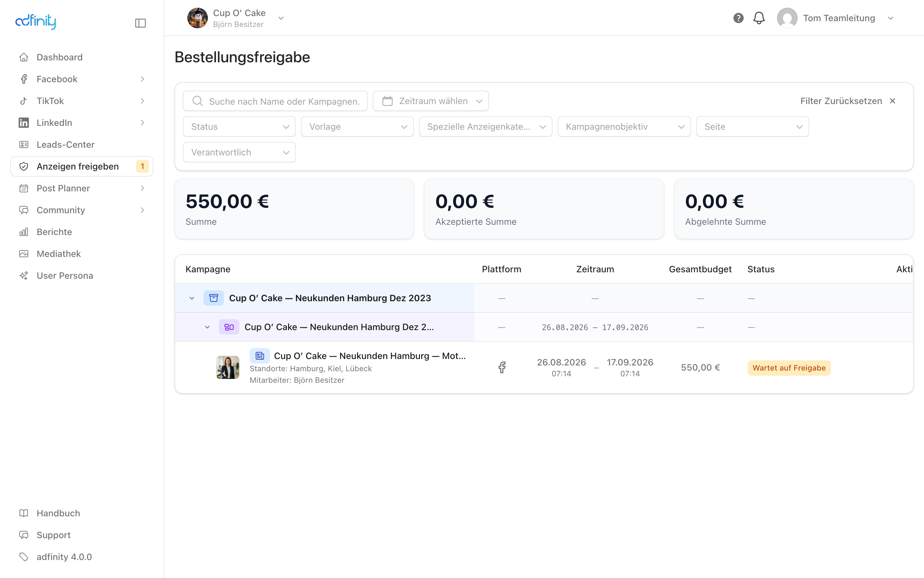Open the ad thumbnail of woman
924x578 pixels.
click(227, 367)
